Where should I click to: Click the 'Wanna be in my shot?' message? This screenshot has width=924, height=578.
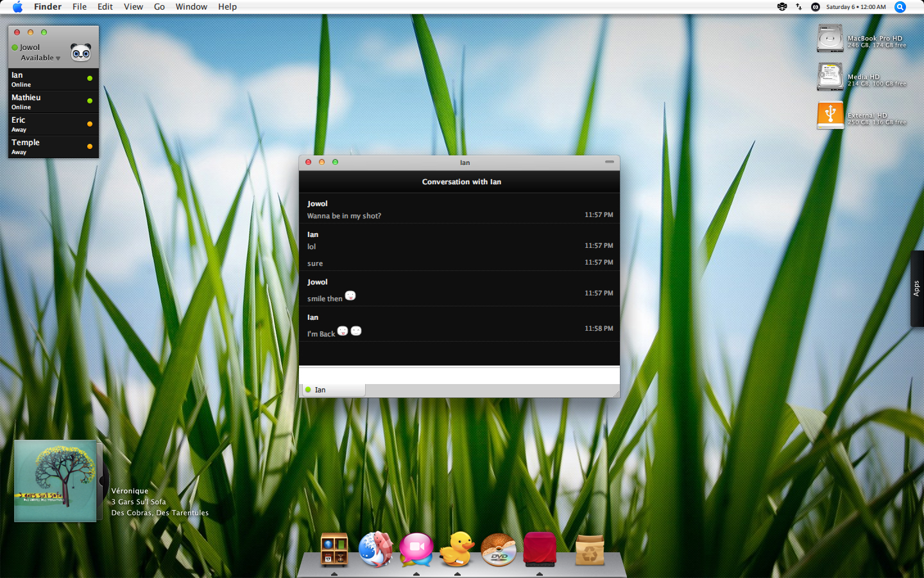[344, 216]
